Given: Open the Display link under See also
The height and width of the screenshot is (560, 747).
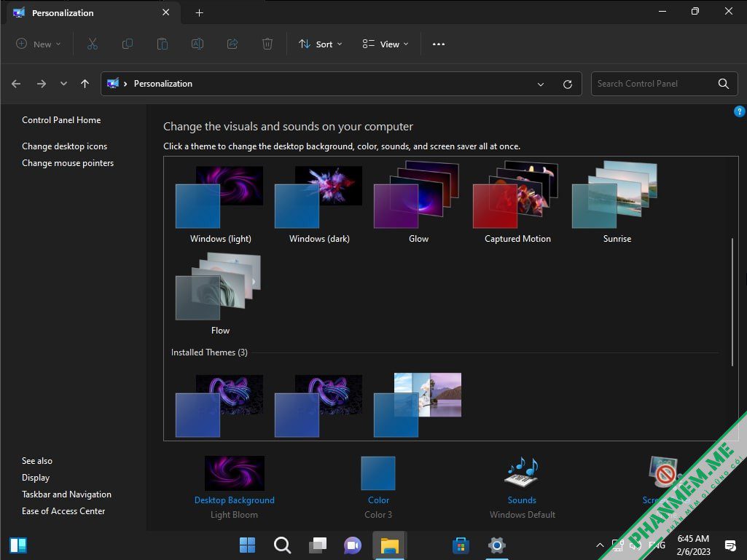Looking at the screenshot, I should pyautogui.click(x=36, y=478).
